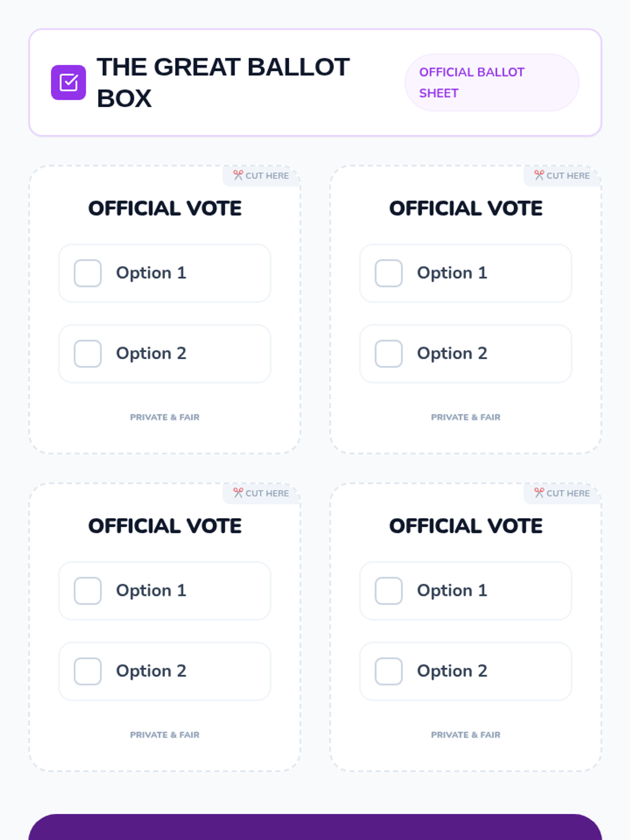630x840 pixels.
Task: Click the scissors icon on top-right ballot
Action: [539, 175]
